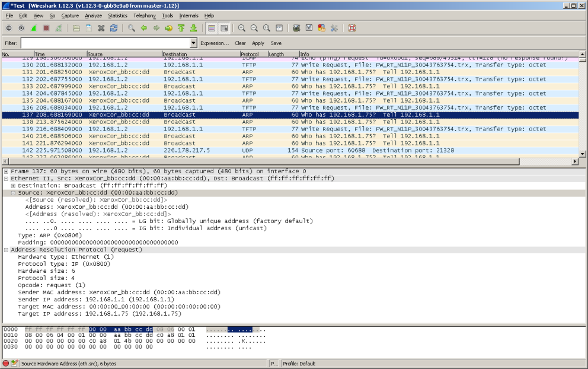Select the LG bit globally unique line
588x369 pixels.
coord(169,221)
